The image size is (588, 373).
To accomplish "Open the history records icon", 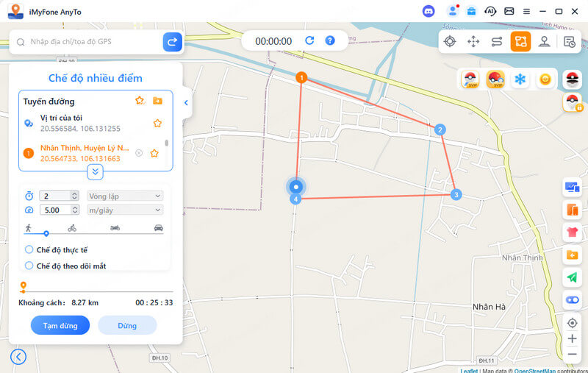I will tap(569, 42).
